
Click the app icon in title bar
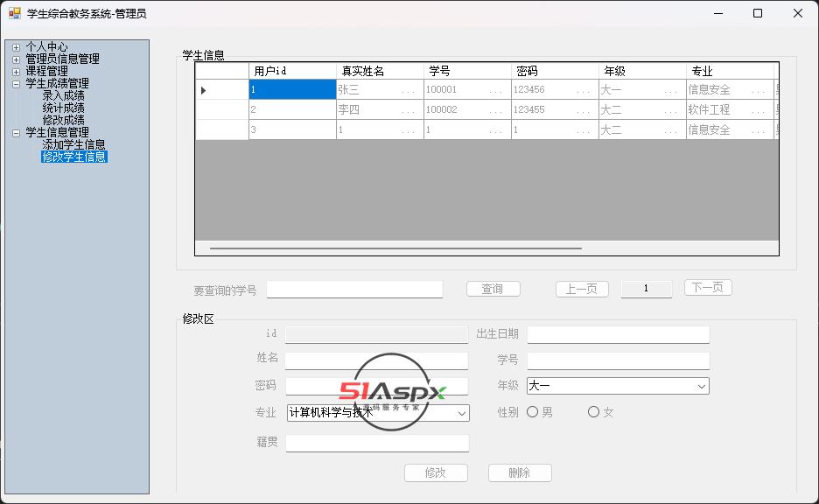click(14, 13)
